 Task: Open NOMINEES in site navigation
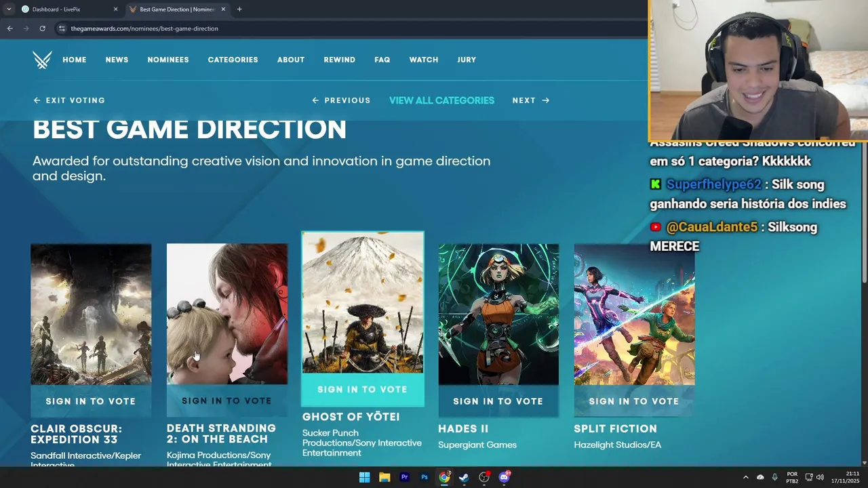click(168, 60)
